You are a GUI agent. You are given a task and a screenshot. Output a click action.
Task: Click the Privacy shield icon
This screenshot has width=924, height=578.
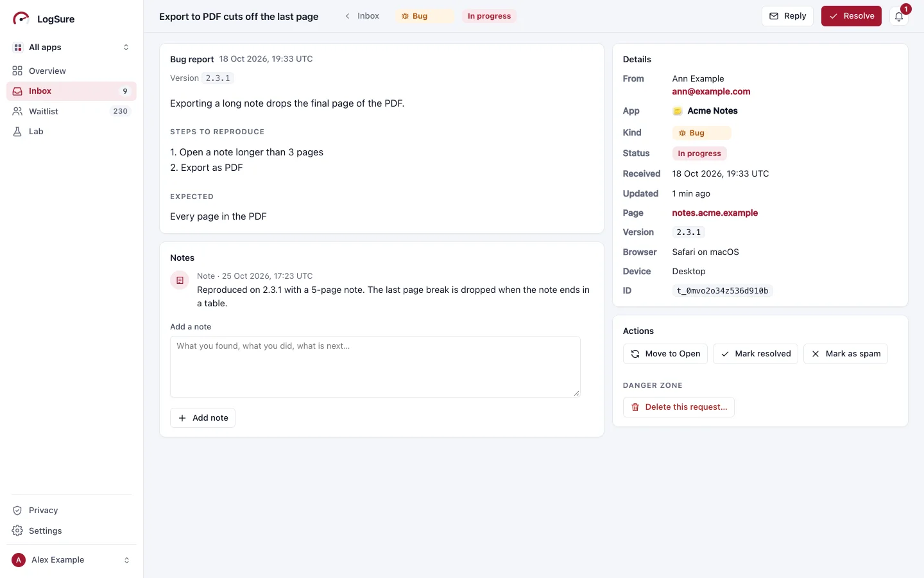(x=17, y=511)
